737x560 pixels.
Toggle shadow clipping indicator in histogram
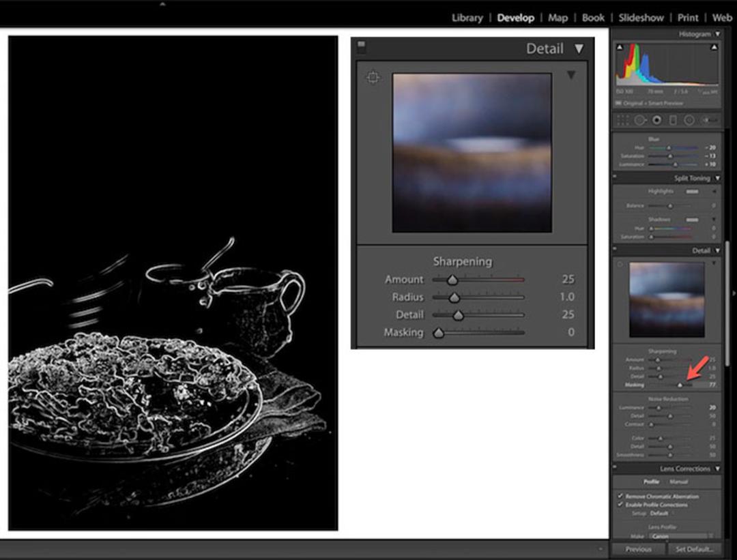tap(620, 47)
